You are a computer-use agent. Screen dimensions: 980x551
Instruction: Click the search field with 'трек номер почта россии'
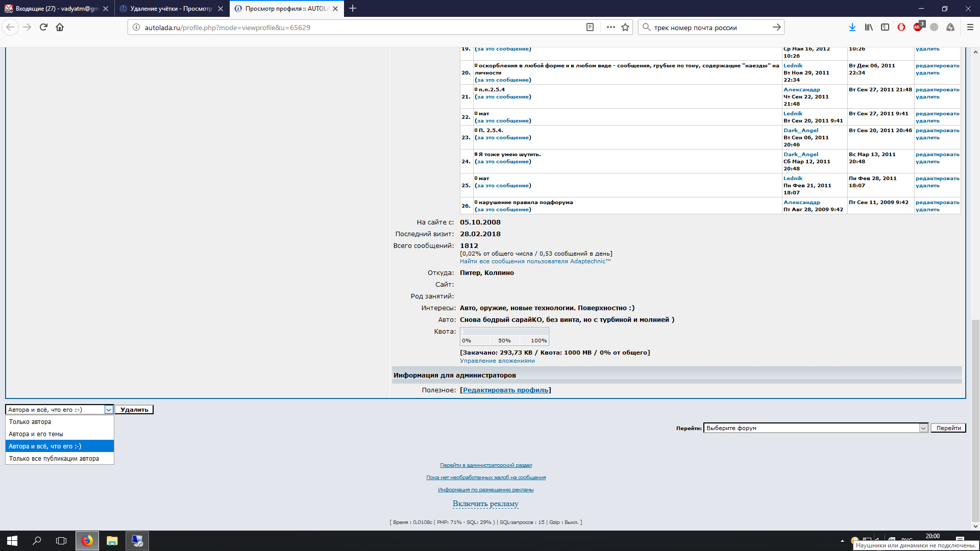click(709, 28)
